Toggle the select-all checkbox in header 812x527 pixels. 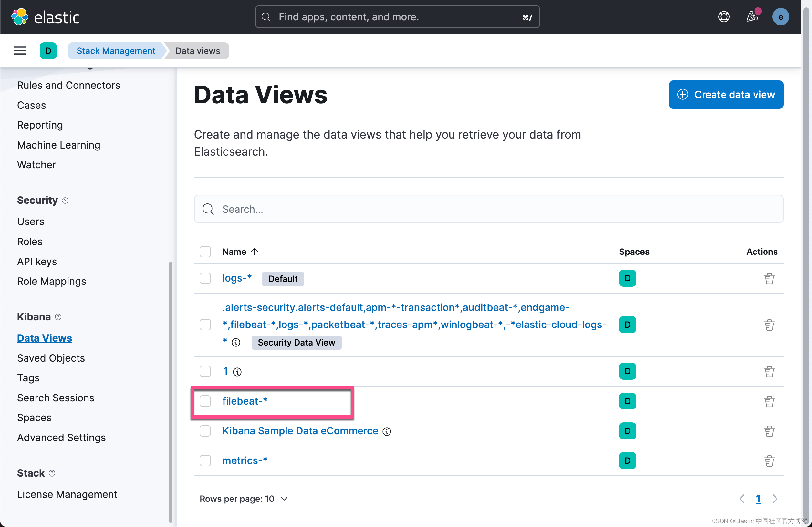point(205,252)
